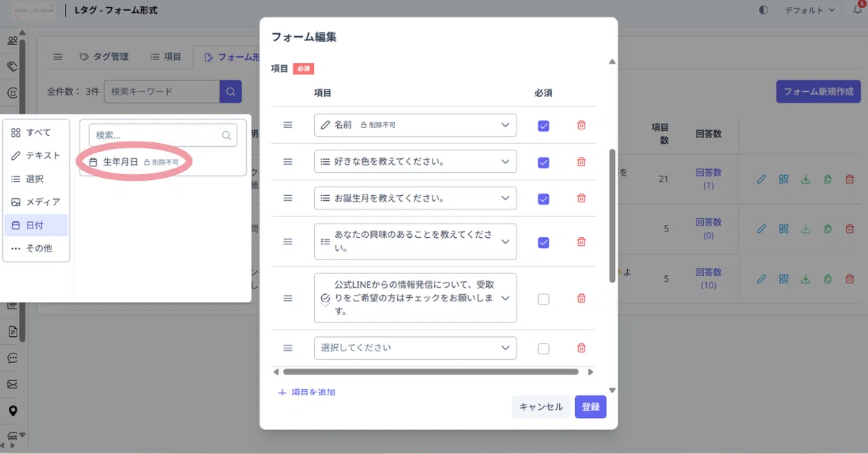This screenshot has width=868, height=454.
Task: Open the 名前 item dropdown
Action: click(x=415, y=125)
